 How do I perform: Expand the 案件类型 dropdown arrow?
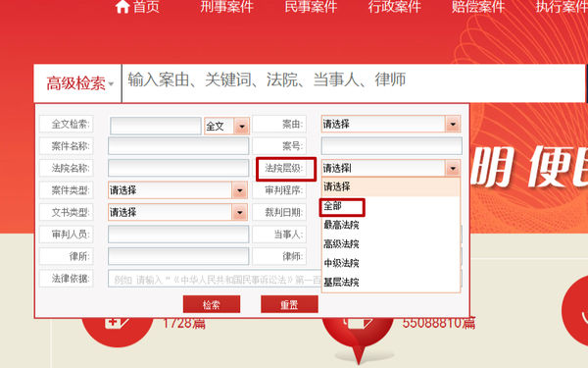pos(240,190)
